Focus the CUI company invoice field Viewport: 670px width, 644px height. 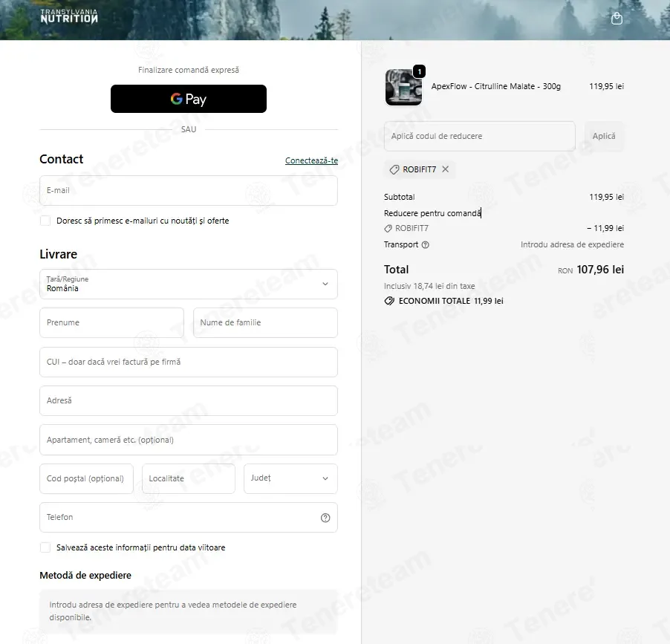click(189, 362)
